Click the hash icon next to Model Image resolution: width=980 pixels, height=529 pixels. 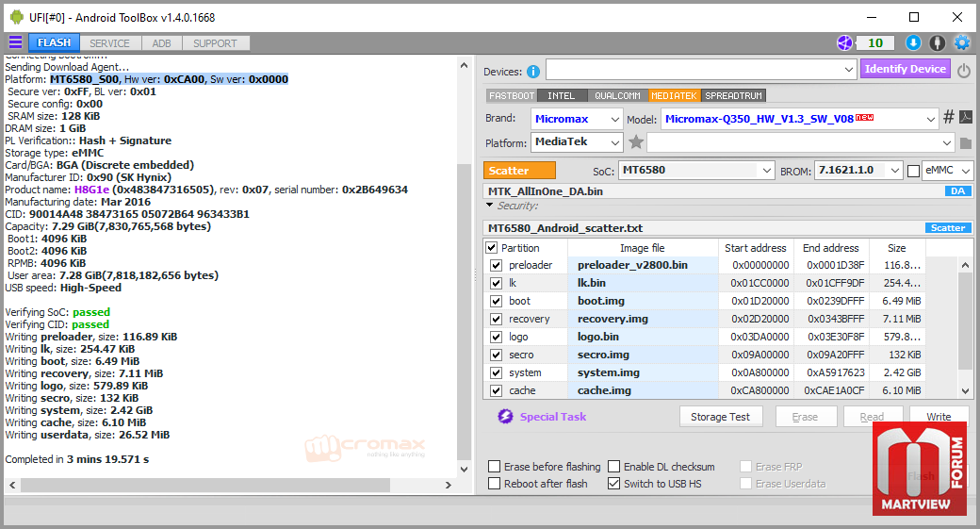(949, 117)
